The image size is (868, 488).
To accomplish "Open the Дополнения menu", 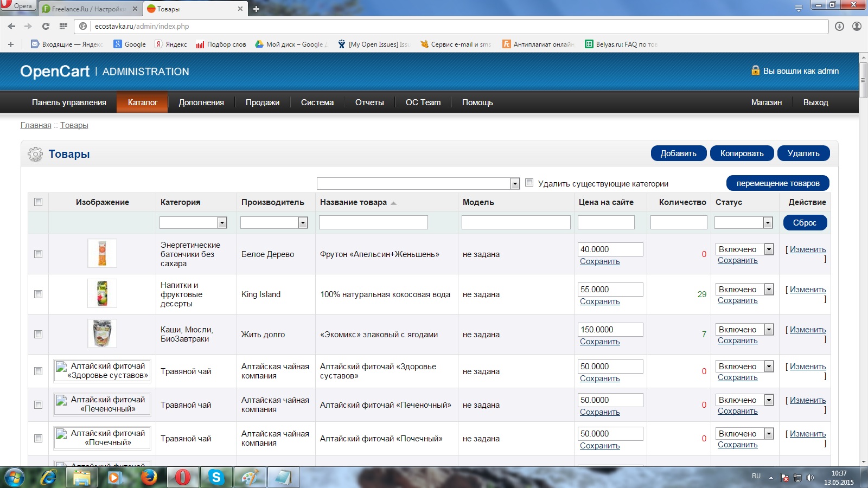I will (x=201, y=102).
